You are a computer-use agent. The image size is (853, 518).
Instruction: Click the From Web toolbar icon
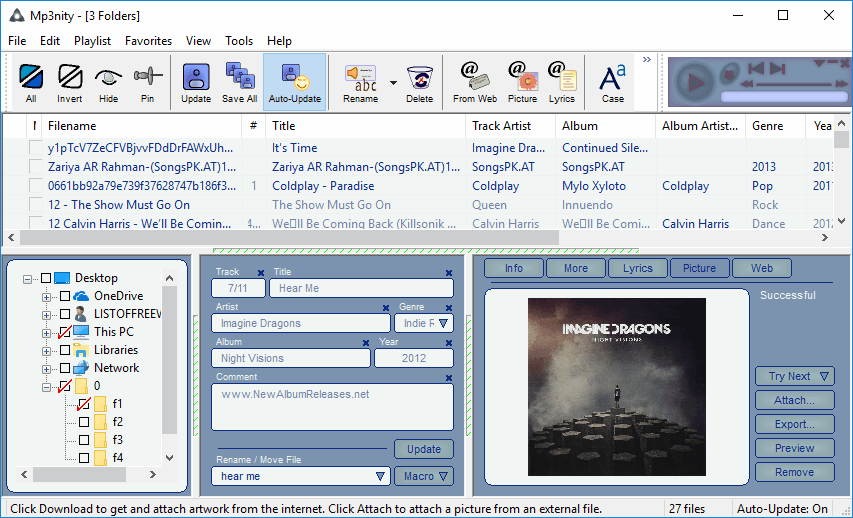click(475, 83)
